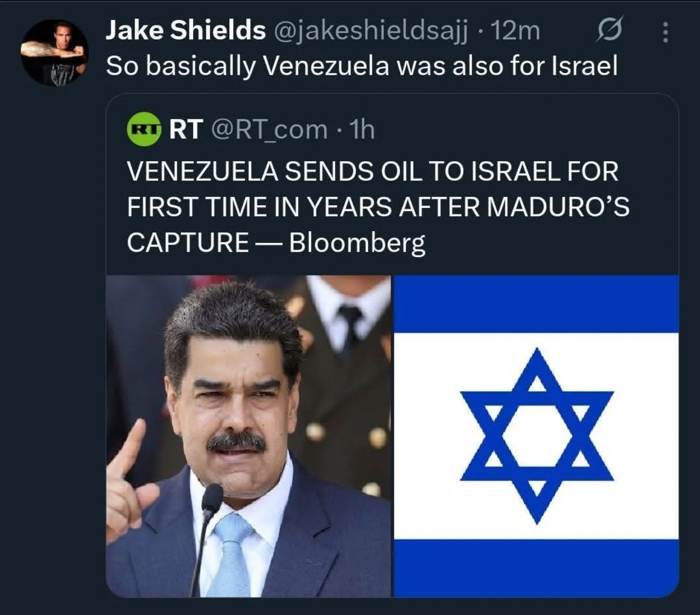
Task: Click the word CAPTURE in quoted headline
Action: pyautogui.click(x=188, y=243)
